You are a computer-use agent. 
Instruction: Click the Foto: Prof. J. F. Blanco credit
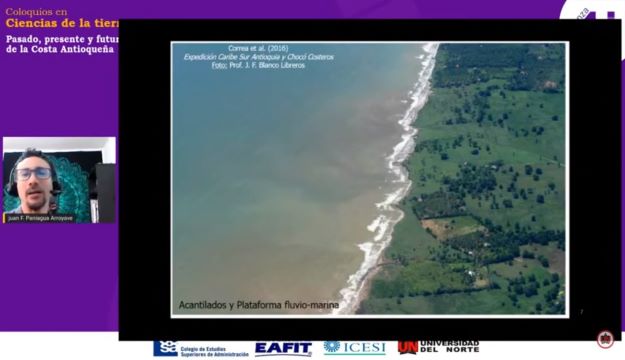[258, 65]
